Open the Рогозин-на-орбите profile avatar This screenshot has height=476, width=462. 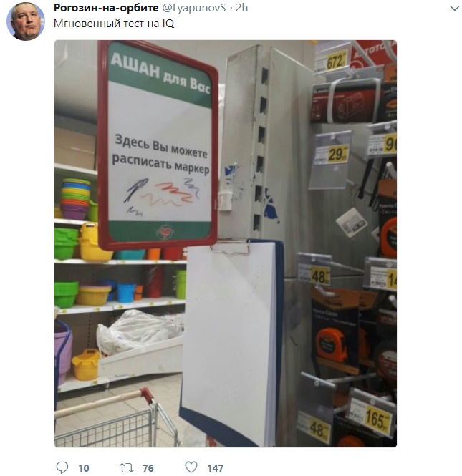(x=26, y=21)
